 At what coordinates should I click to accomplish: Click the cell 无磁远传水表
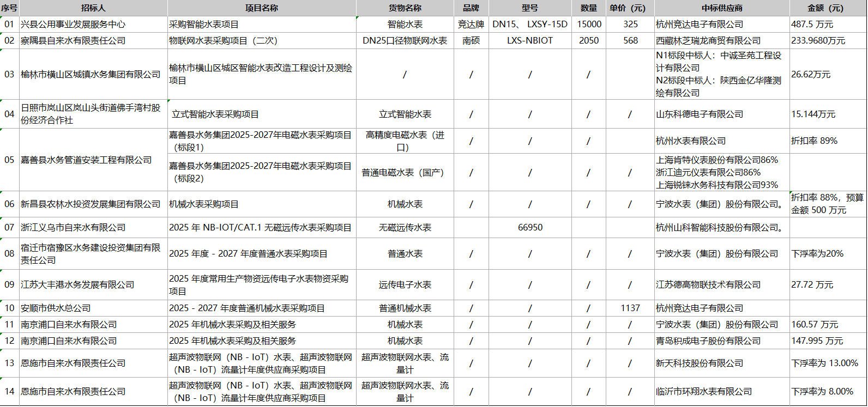[405, 228]
